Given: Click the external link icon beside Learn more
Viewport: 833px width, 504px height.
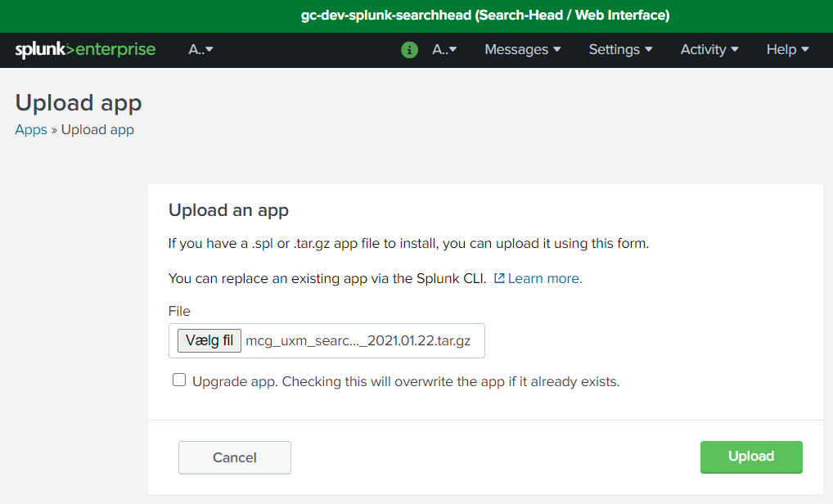Looking at the screenshot, I should 498,278.
